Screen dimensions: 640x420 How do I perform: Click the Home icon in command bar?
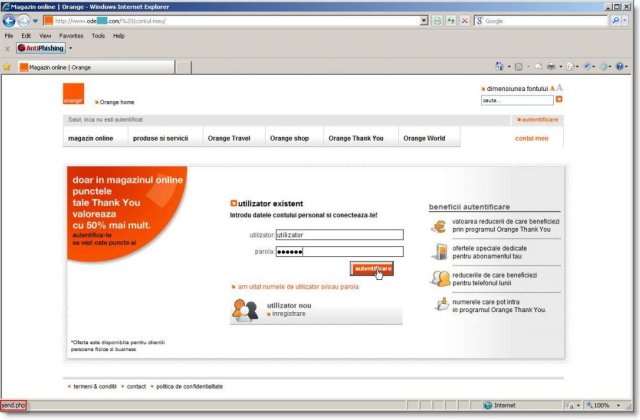[x=499, y=66]
